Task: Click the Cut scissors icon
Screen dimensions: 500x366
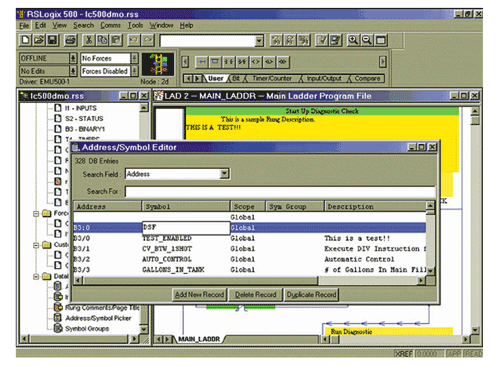Action: click(x=89, y=40)
